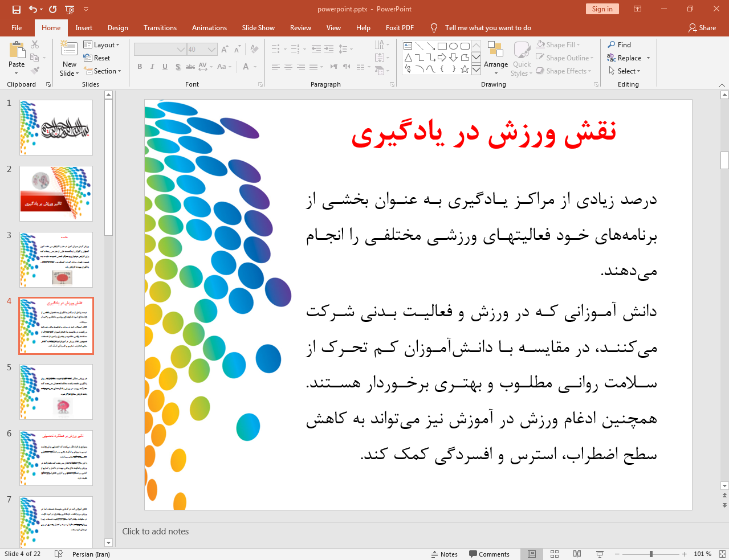The width and height of the screenshot is (729, 560).
Task: Switch to Reading View in status bar
Action: pyautogui.click(x=577, y=554)
